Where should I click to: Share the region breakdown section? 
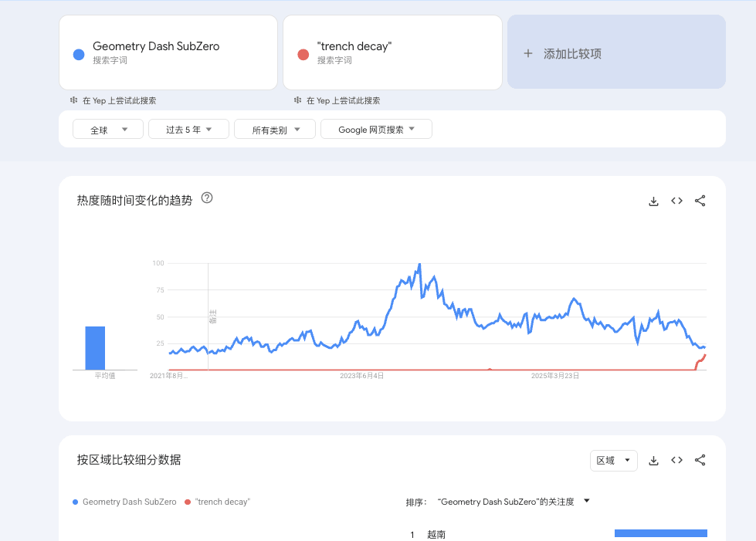click(700, 460)
